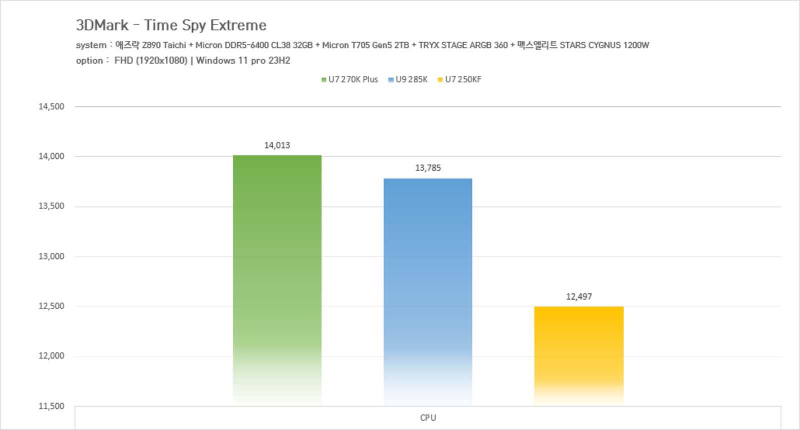Click the 13,500 y-axis label
The image size is (800, 430).
tap(50, 206)
